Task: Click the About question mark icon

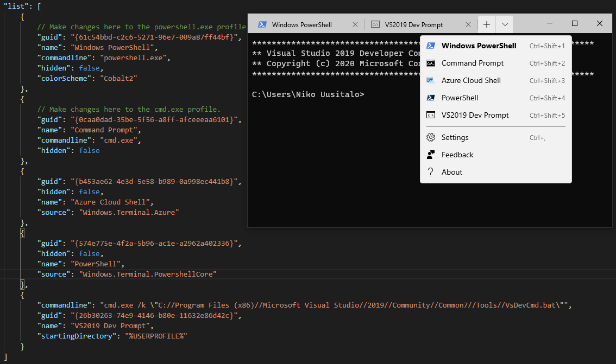Action: point(431,172)
